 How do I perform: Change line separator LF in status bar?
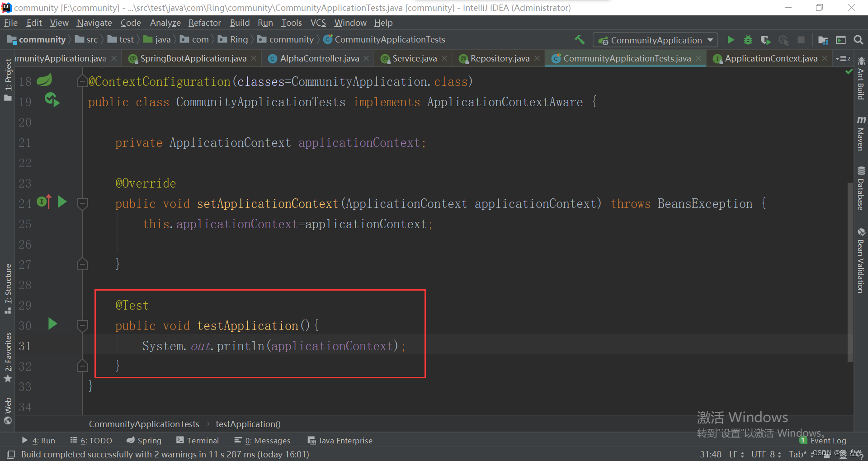pyautogui.click(x=736, y=454)
